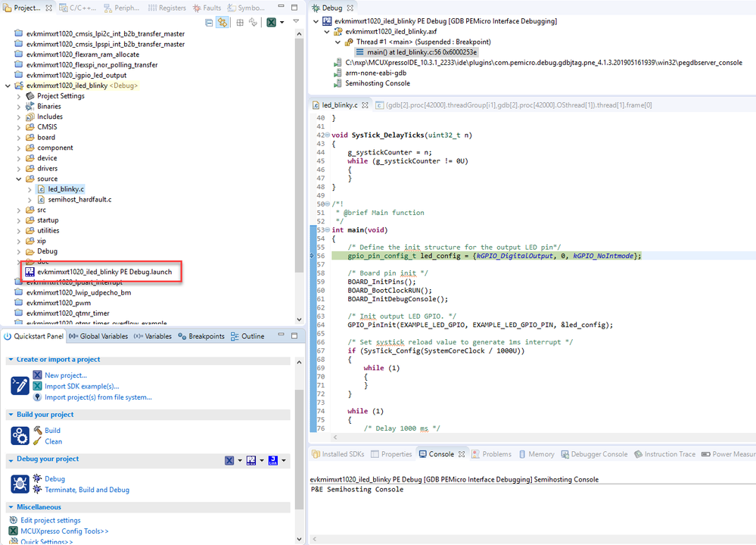Select evkmimxrt1020_lwip_udpecho_bm project
This screenshot has width=756, height=545.
pyautogui.click(x=78, y=293)
